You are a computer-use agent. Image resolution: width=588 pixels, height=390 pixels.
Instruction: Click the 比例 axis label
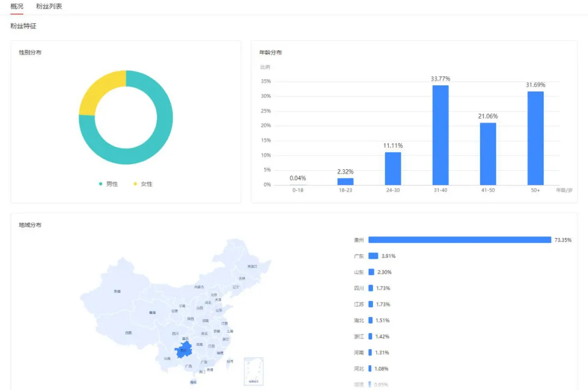(265, 67)
